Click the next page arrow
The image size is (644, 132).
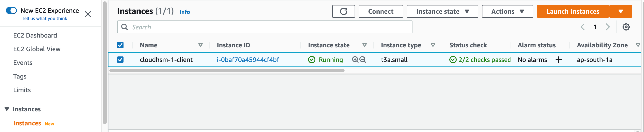click(608, 27)
